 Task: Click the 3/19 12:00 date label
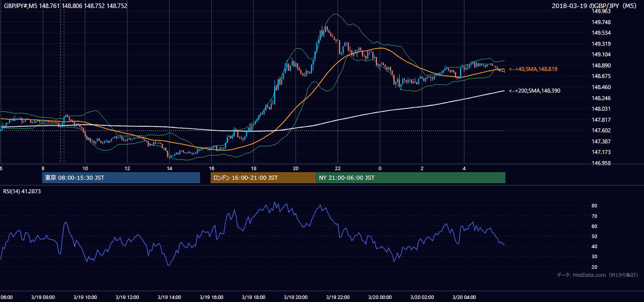click(x=127, y=297)
